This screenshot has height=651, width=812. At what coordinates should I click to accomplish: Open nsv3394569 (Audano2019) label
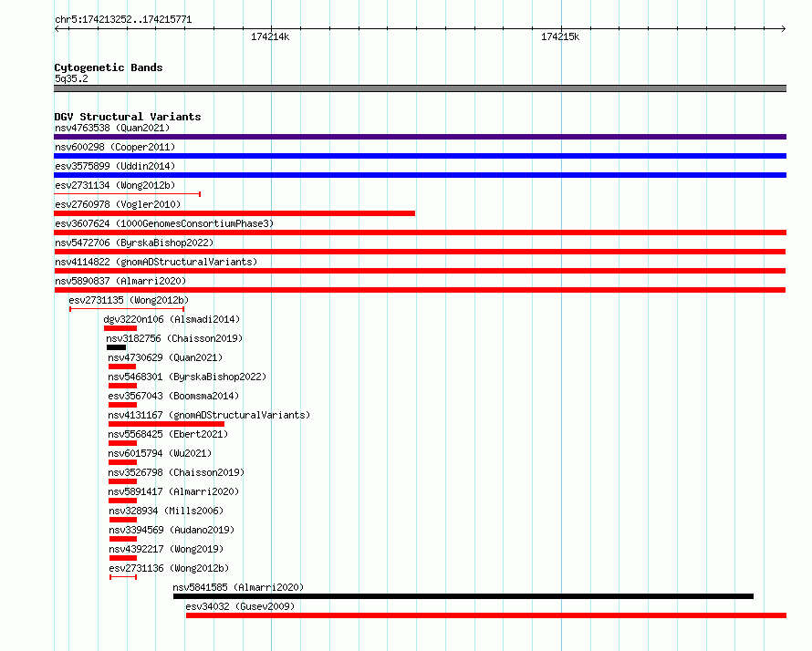[172, 530]
